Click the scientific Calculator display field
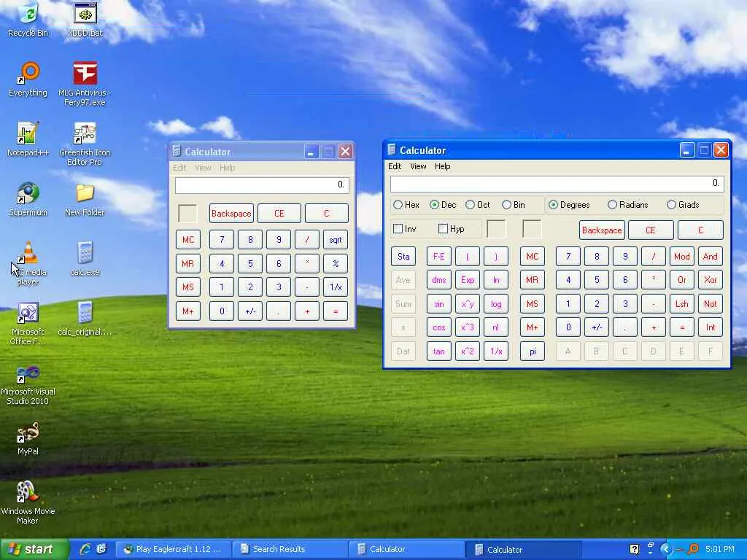Image resolution: width=747 pixels, height=560 pixels. (557, 183)
